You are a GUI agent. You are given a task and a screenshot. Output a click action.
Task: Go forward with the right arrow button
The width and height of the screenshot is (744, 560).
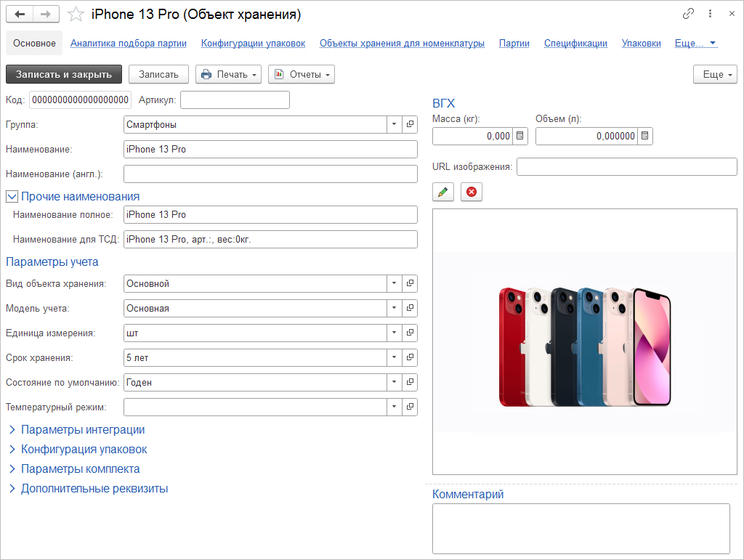pyautogui.click(x=46, y=15)
